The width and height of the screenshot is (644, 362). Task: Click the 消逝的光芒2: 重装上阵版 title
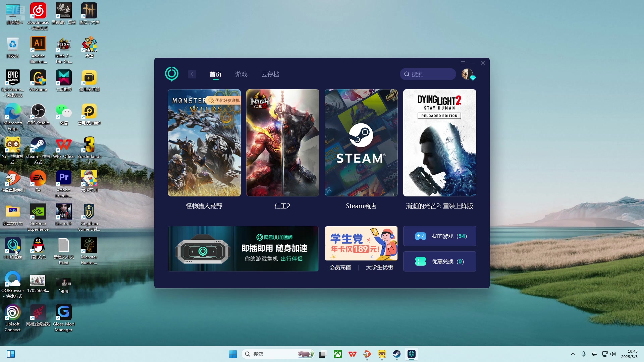[x=440, y=206]
